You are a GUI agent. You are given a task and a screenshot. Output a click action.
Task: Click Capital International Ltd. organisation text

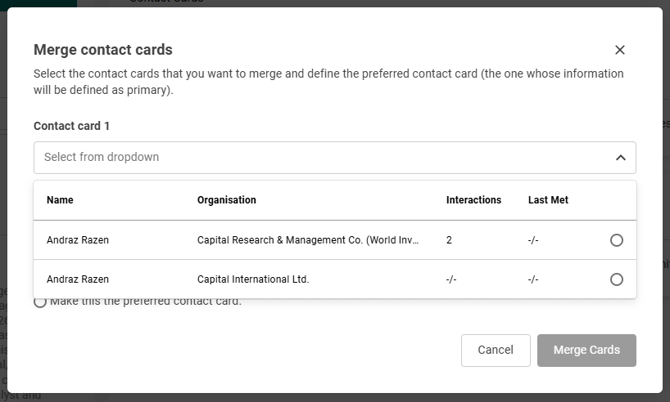coord(253,279)
